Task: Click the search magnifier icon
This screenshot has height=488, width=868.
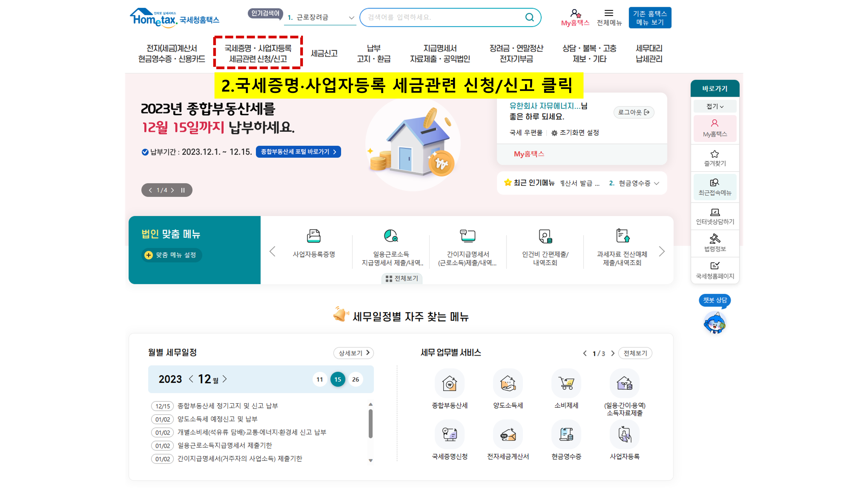Action: tap(529, 17)
